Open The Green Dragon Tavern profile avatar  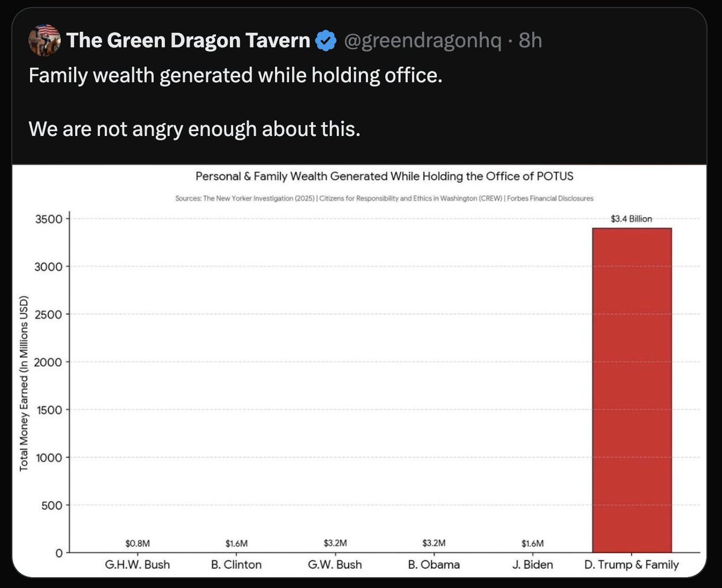coord(44,41)
